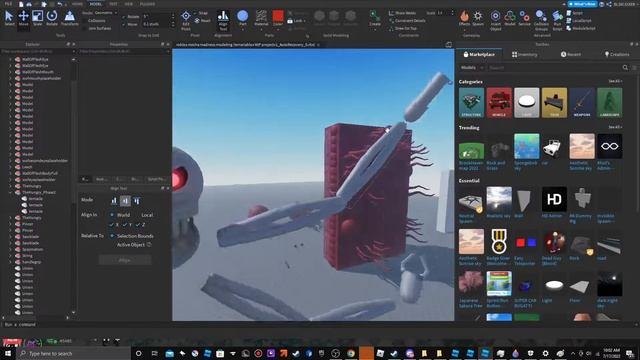Select the center align mode icon
The image size is (640, 360).
pos(125,200)
